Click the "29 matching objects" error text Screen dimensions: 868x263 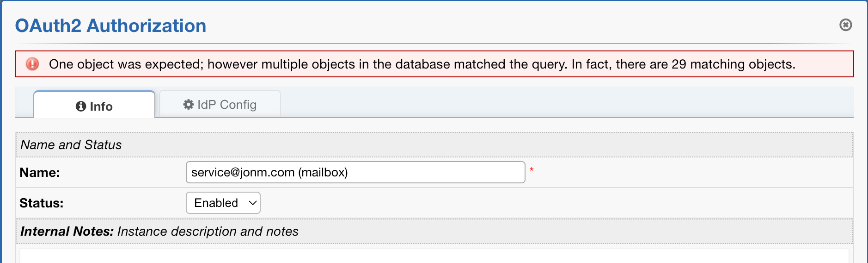pyautogui.click(x=733, y=64)
